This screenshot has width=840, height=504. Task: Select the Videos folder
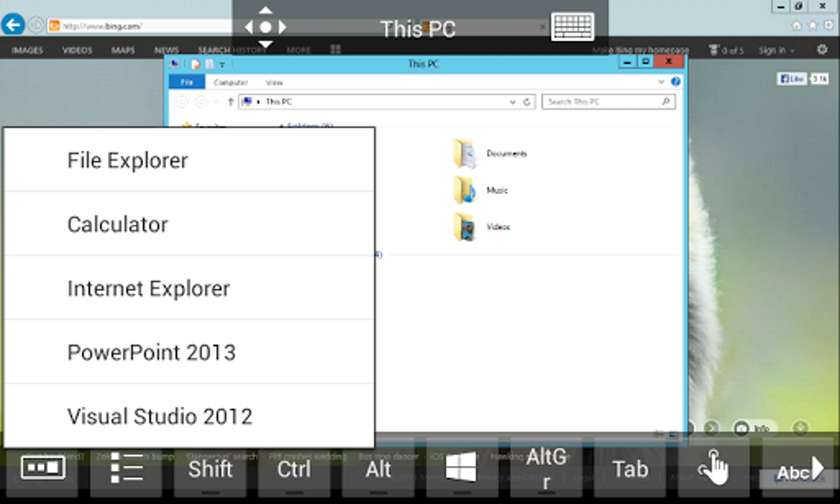[482, 226]
